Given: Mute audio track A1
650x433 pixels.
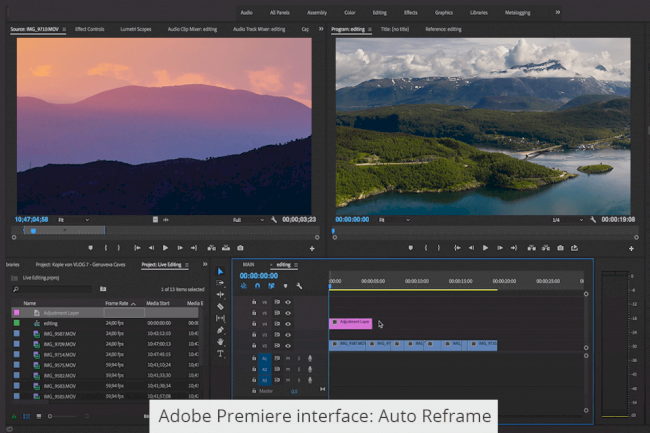Looking at the screenshot, I should (288, 358).
